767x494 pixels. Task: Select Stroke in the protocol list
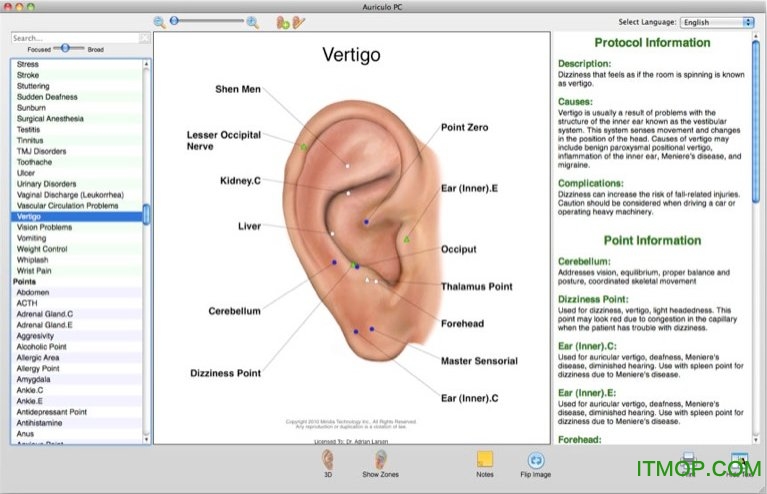77,75
